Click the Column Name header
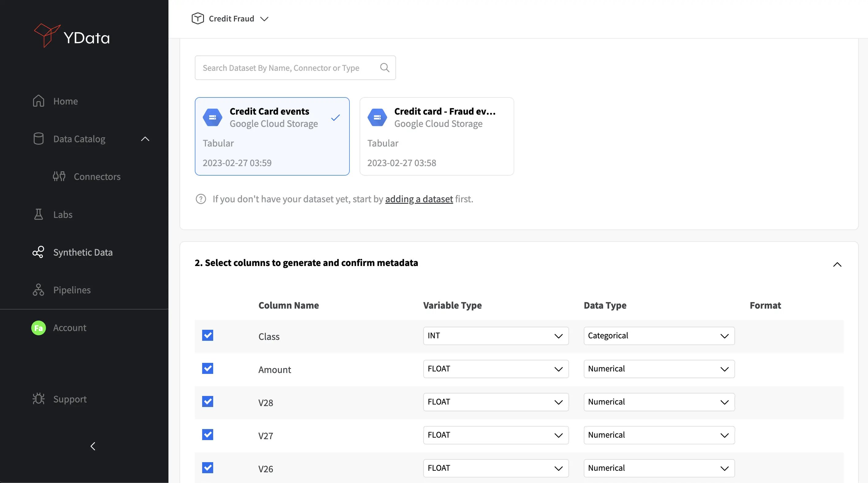Viewport: 868px width, 483px height. click(x=289, y=305)
